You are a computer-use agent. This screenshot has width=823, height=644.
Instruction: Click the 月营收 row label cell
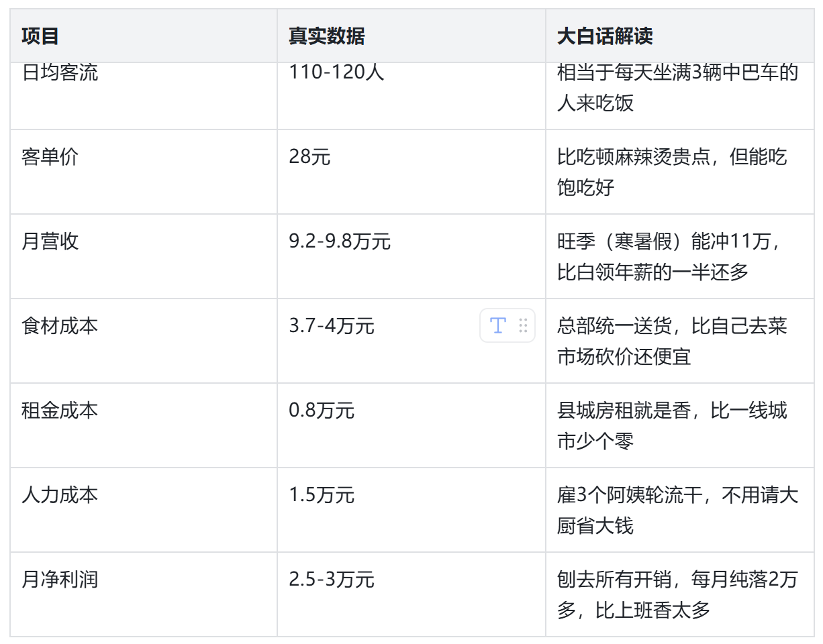tap(50, 241)
